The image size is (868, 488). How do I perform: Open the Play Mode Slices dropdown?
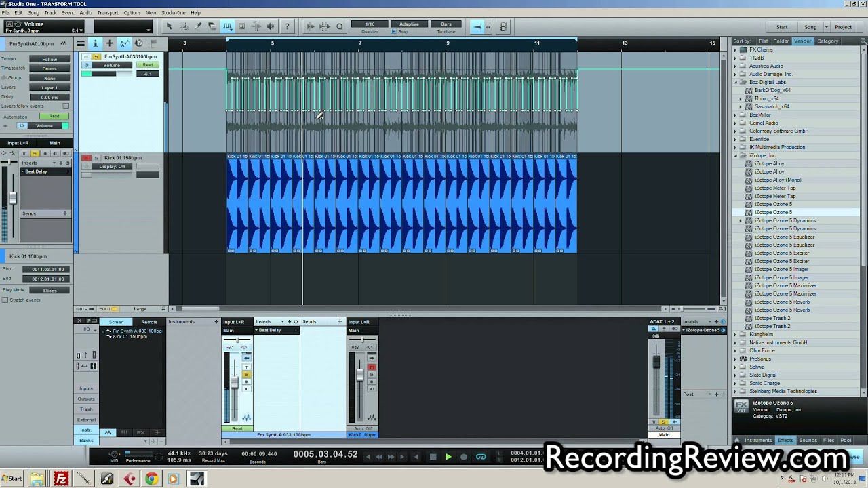[x=50, y=290]
